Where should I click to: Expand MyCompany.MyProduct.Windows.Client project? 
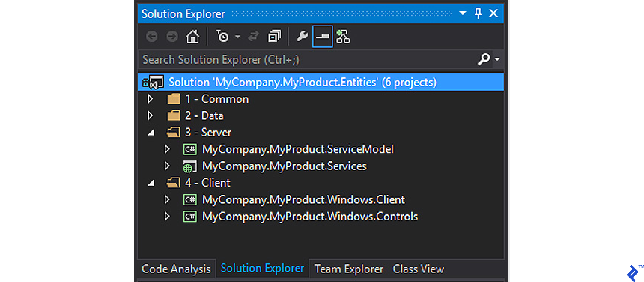pyautogui.click(x=167, y=199)
